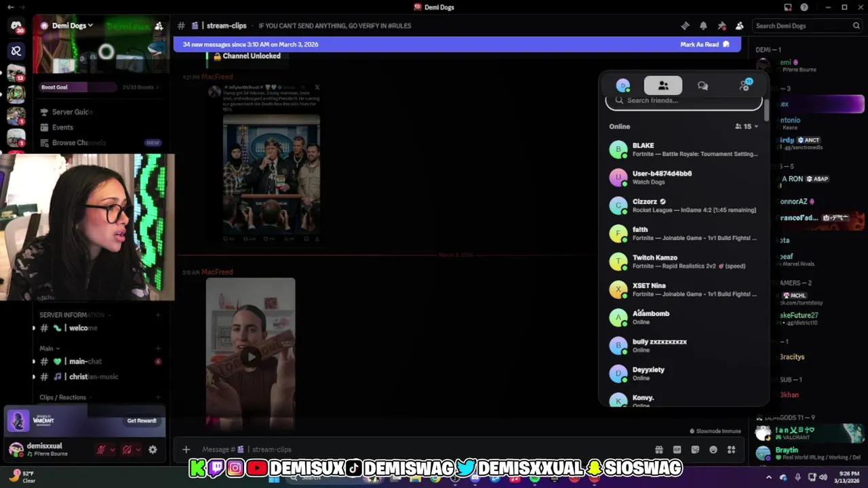The height and width of the screenshot is (488, 868).
Task: Collapse the Clips / Reactions category
Action: point(66,397)
